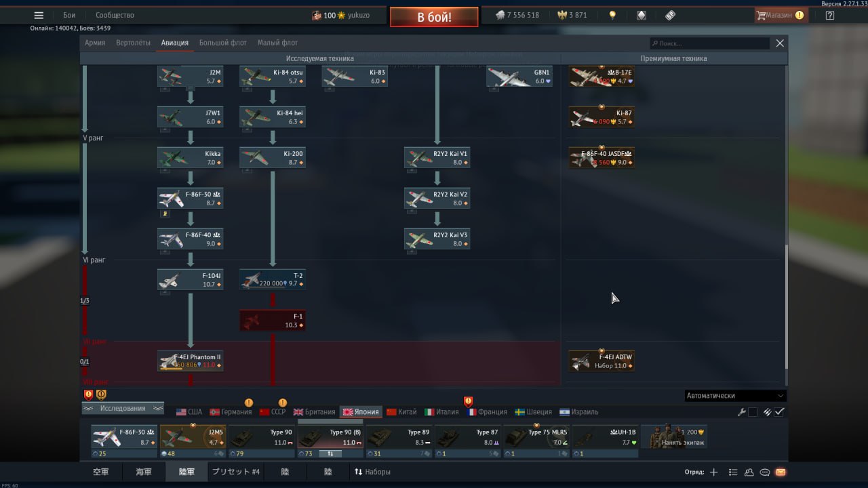Switch to Вертолёты tab

133,43
